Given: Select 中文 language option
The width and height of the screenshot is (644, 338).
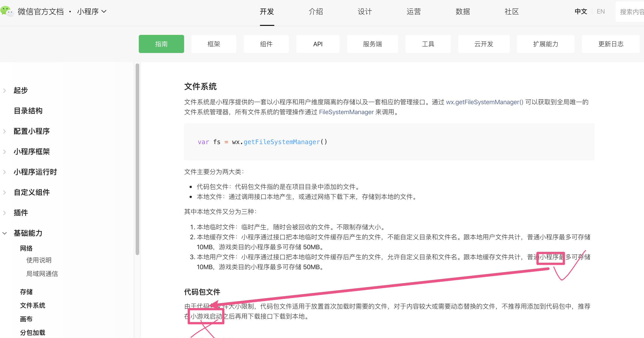Looking at the screenshot, I should coord(581,12).
